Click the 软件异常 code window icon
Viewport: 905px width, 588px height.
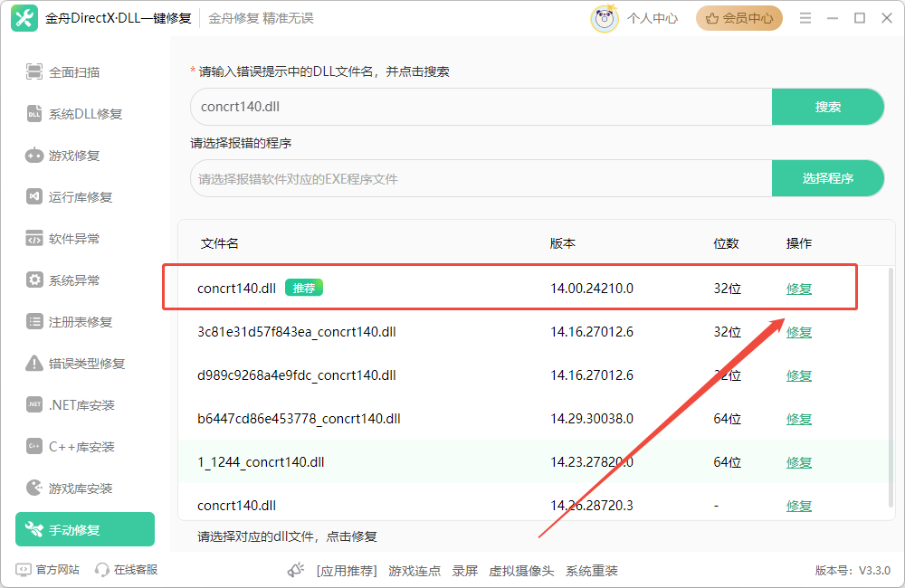click(x=34, y=238)
